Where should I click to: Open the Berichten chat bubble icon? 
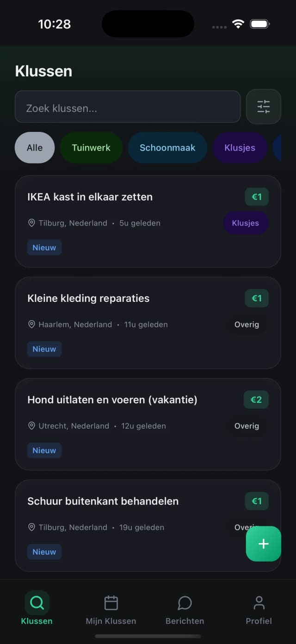point(185,602)
